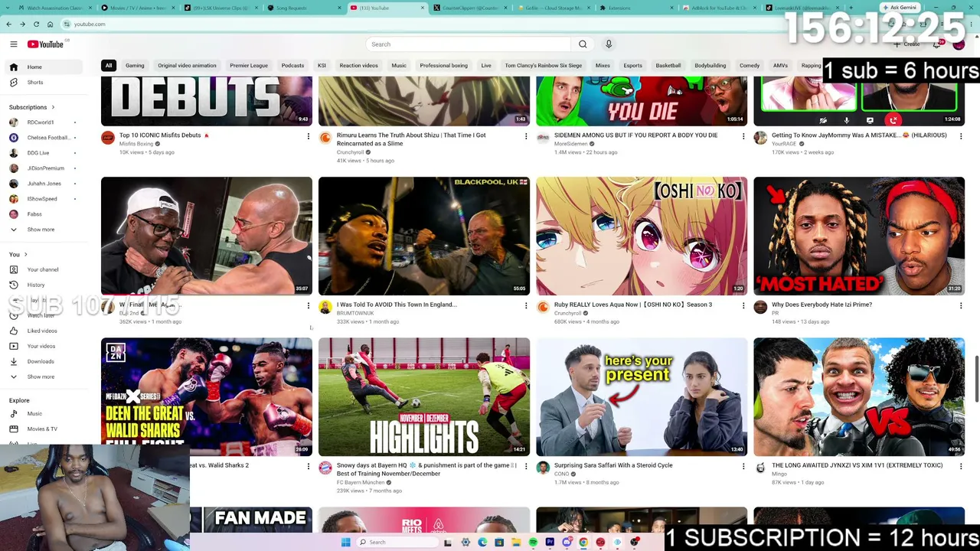980x551 pixels.
Task: Click the Ask Gemini button
Action: (x=900, y=8)
